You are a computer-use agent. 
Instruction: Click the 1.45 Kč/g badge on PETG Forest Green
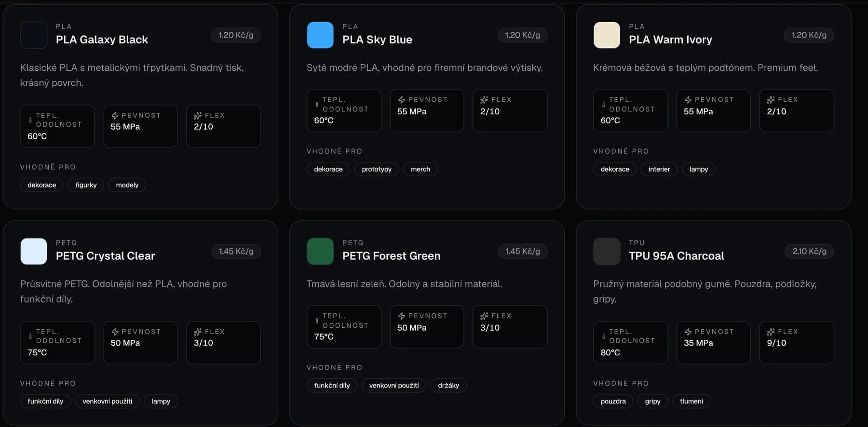coord(523,252)
